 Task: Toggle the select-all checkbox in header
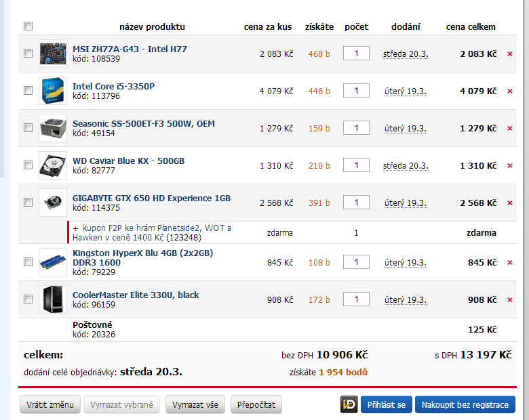[28, 26]
